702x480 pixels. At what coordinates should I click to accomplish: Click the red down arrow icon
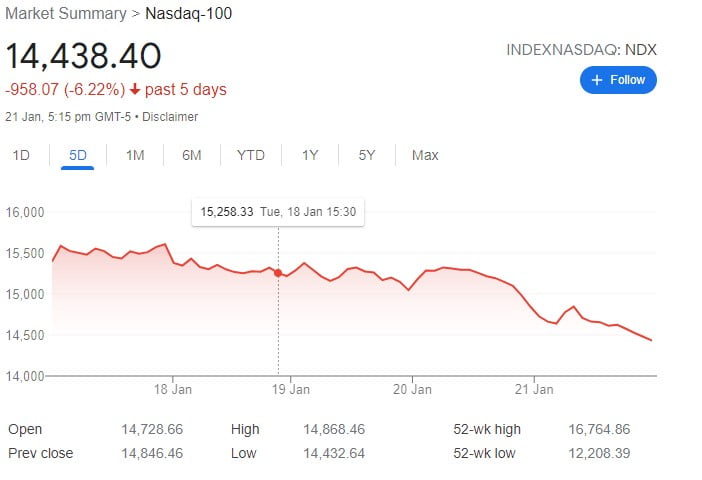tap(135, 90)
